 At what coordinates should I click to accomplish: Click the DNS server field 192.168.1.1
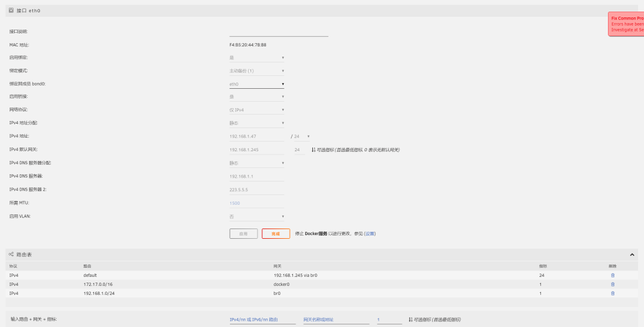coord(257,176)
